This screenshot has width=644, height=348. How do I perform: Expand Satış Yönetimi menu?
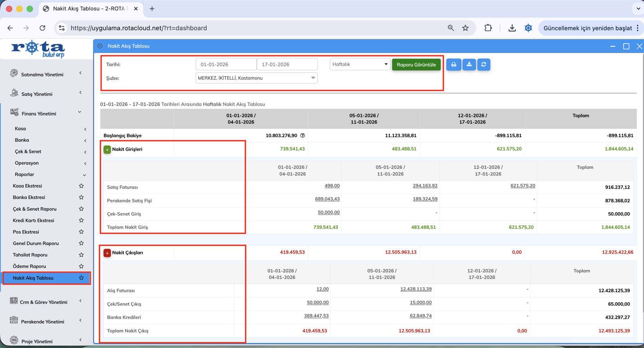pos(37,94)
